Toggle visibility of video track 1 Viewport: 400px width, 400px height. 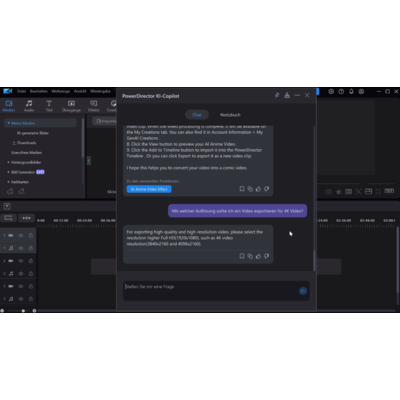(21, 235)
